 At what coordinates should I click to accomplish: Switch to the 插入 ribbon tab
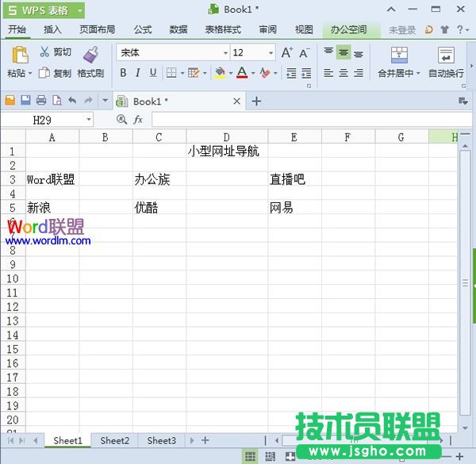pos(52,29)
